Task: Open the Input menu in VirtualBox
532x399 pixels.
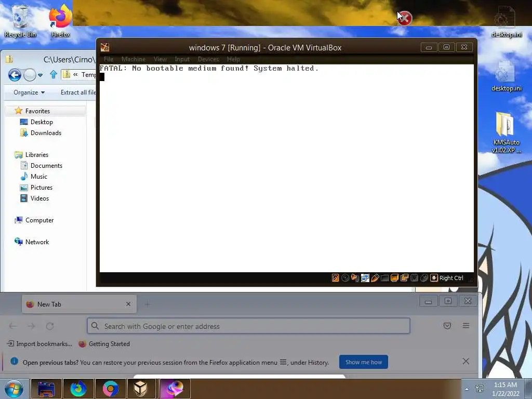Action: click(x=182, y=59)
